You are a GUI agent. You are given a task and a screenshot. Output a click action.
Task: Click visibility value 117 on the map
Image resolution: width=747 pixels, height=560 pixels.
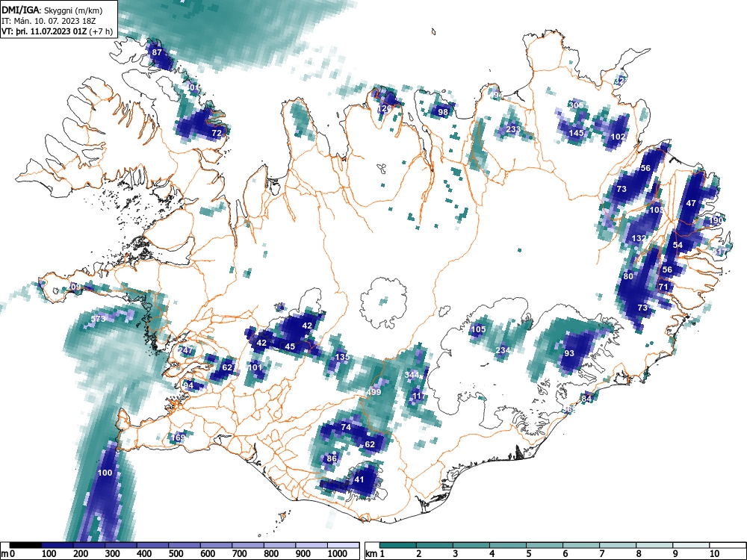coord(419,396)
